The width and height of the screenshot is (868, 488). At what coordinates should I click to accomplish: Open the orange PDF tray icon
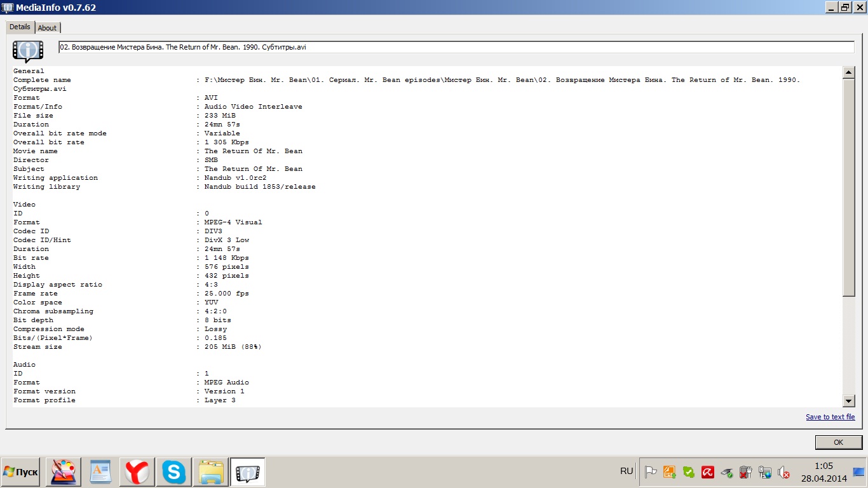pyautogui.click(x=670, y=472)
